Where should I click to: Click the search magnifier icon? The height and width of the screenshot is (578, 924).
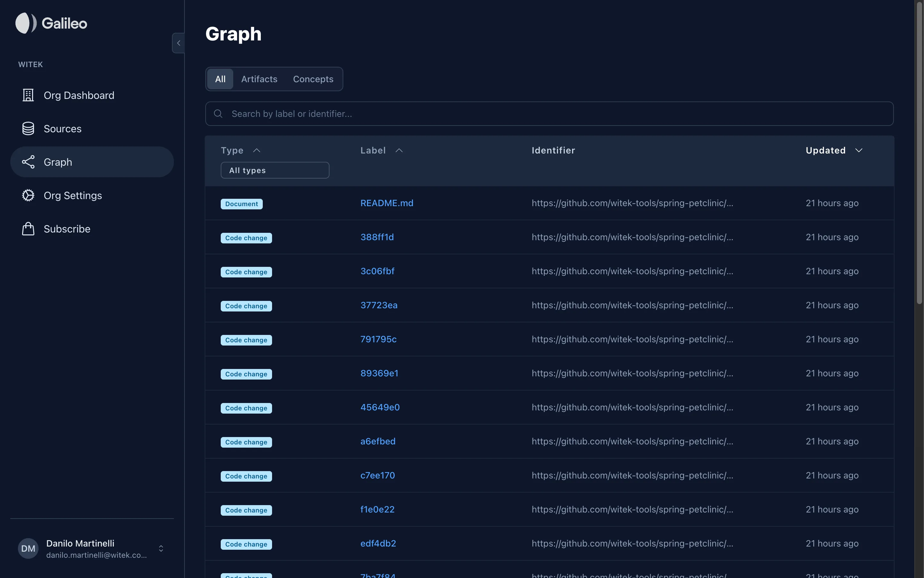(x=218, y=114)
